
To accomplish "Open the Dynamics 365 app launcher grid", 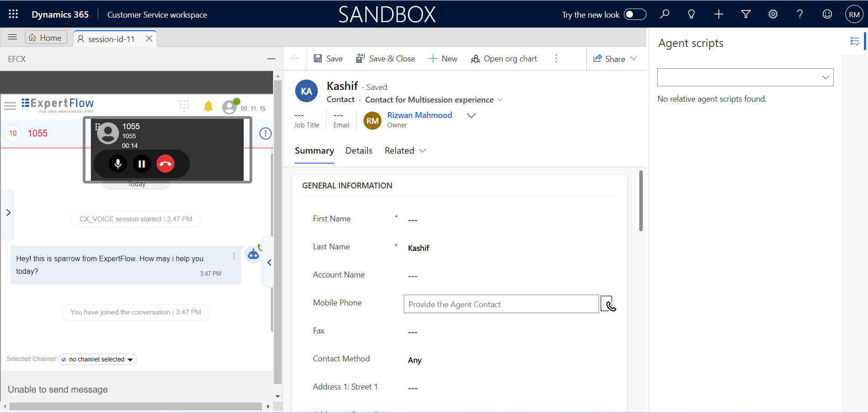I will [13, 14].
